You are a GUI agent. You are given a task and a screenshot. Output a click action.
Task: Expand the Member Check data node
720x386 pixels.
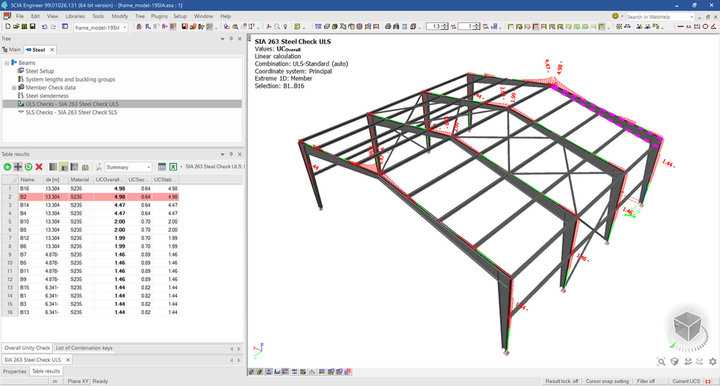point(14,88)
